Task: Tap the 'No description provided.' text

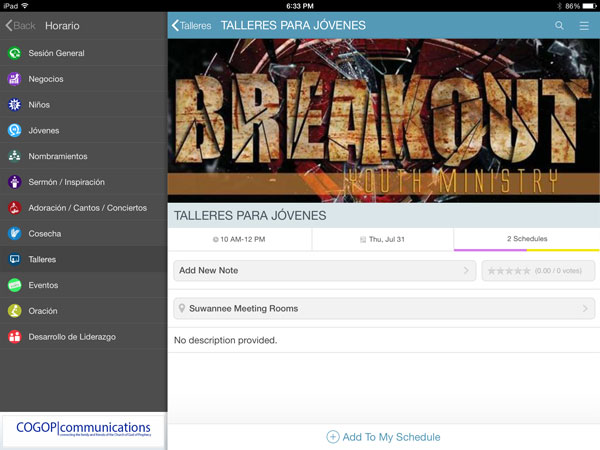Action: coord(225,340)
